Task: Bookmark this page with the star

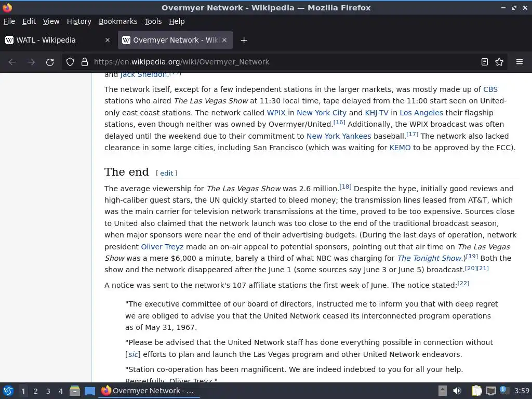Action: pos(499,62)
